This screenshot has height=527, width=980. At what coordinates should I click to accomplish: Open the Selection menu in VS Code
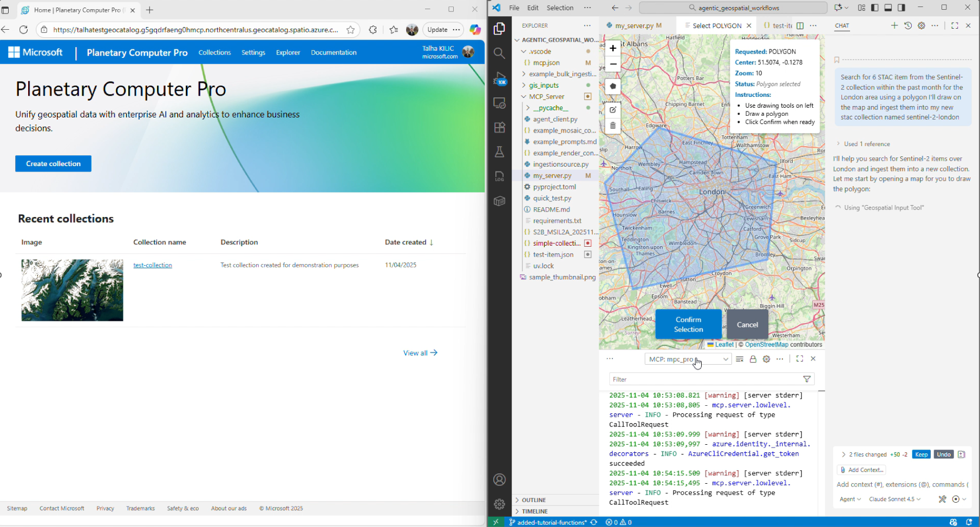pos(560,8)
